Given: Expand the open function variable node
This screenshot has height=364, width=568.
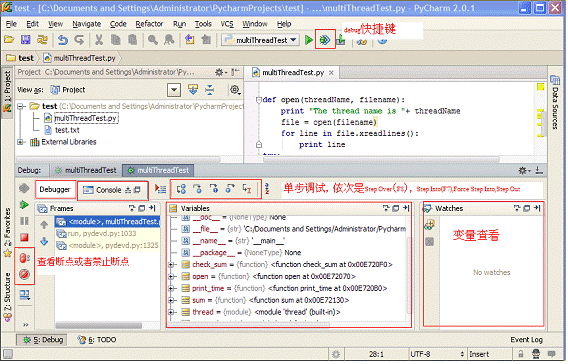Looking at the screenshot, I should (x=172, y=277).
